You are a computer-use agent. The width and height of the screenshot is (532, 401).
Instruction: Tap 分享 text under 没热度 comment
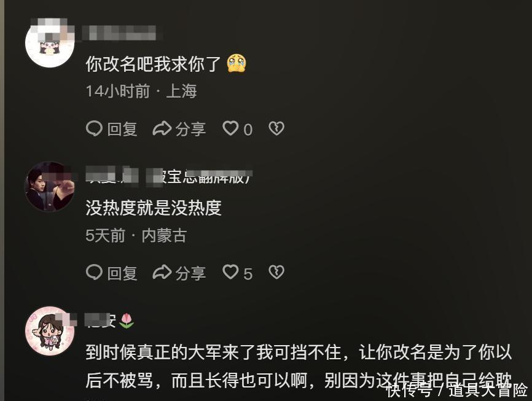coord(190,273)
